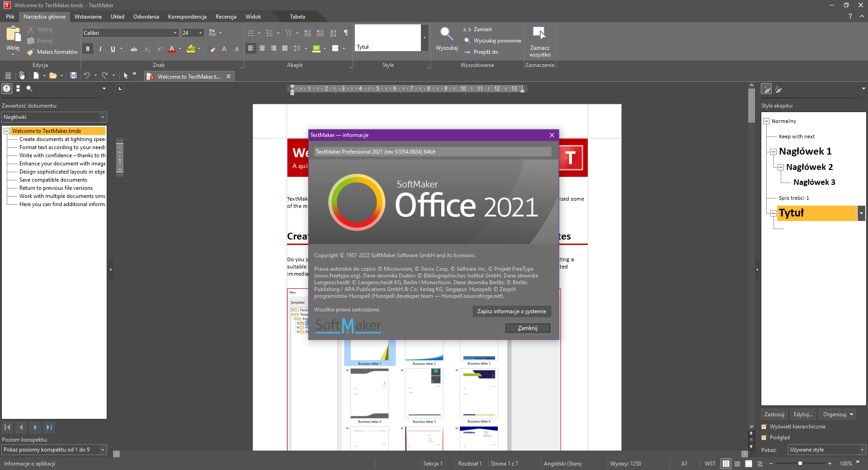Click the A-Z sort icon
The width and height of the screenshot is (868, 470).
tap(333, 33)
